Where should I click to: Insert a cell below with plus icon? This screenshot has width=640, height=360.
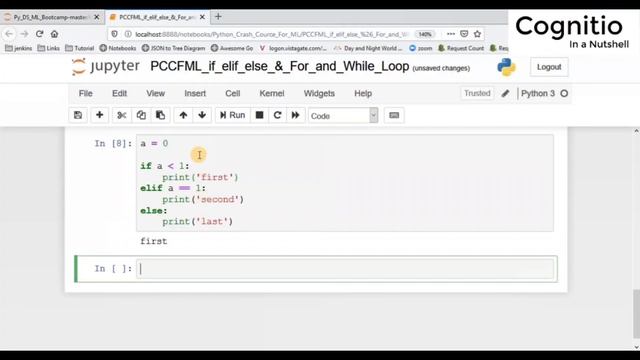[99, 115]
